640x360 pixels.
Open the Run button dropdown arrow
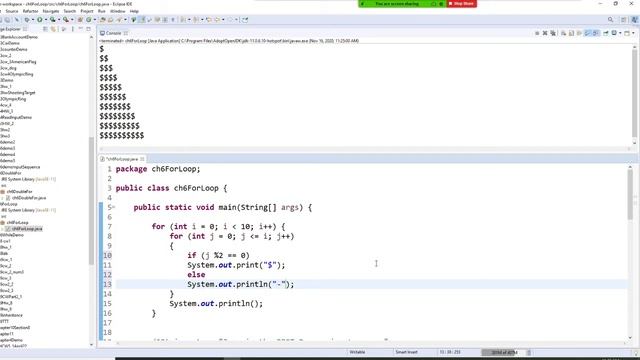point(46,20)
